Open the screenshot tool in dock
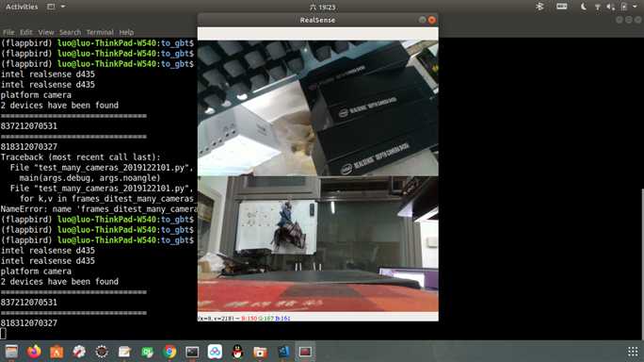The image size is (644, 362). (260, 352)
